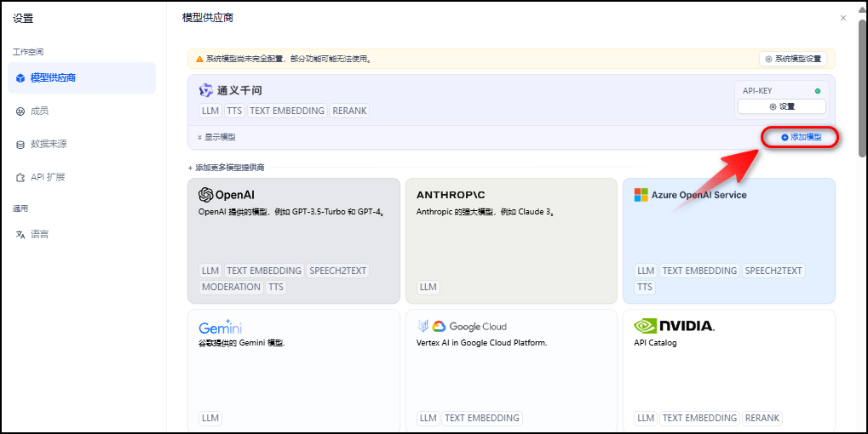
Task: Click the Vertex AI description on Google Cloud card
Action: [481, 343]
